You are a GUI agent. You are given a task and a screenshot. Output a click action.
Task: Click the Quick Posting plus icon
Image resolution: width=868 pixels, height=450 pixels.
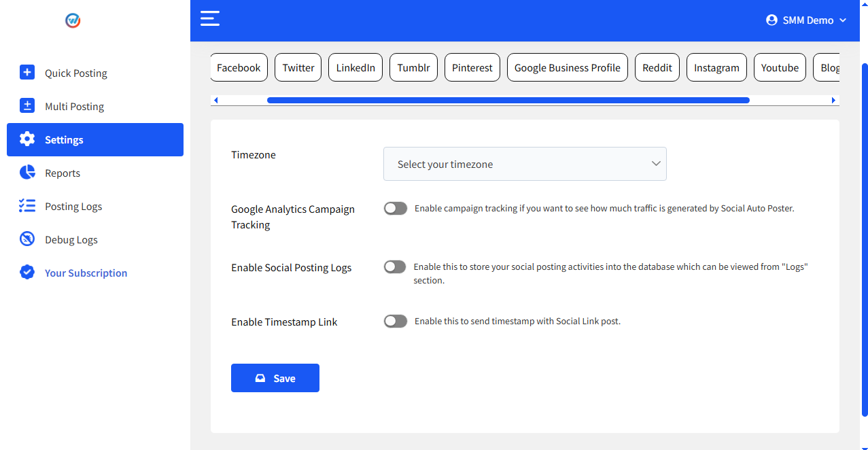(27, 72)
